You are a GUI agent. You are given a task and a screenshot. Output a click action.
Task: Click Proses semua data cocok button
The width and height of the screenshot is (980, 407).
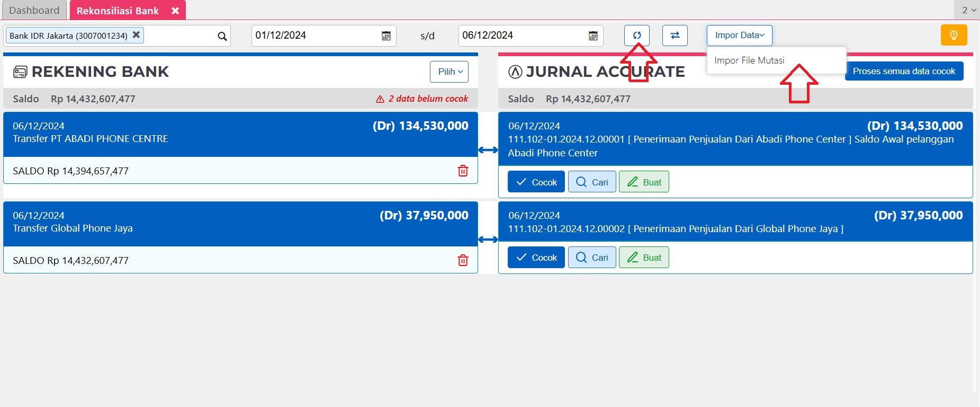point(904,71)
